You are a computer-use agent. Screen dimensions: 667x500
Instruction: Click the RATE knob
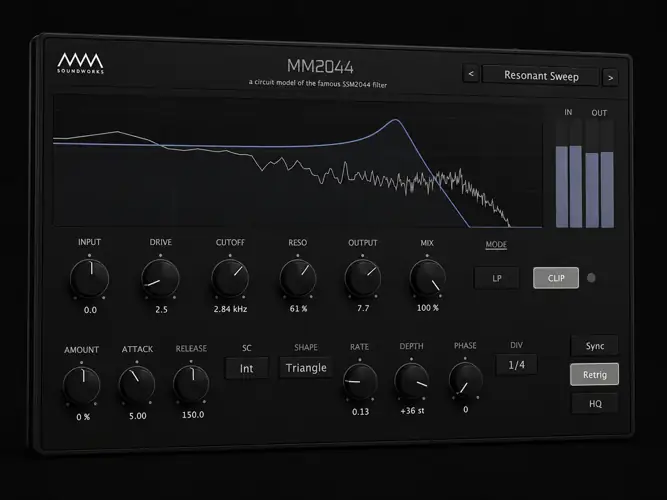360,381
